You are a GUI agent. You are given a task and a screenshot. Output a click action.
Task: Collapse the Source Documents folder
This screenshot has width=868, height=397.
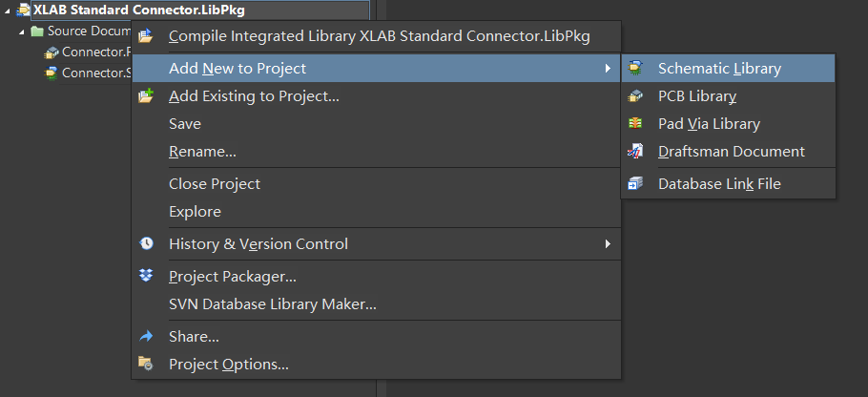22,31
